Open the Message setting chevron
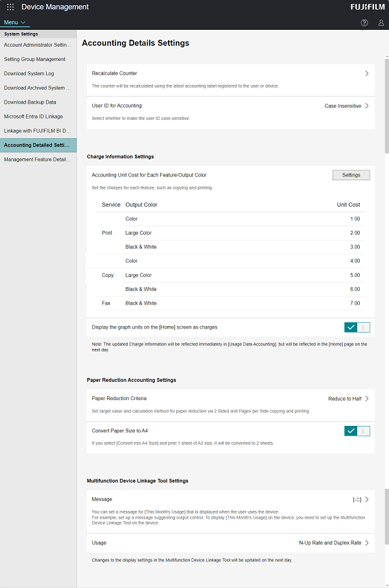Screen dimensions: 389x588 click(366, 499)
